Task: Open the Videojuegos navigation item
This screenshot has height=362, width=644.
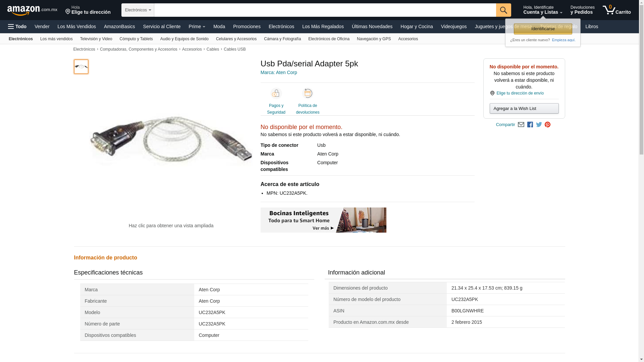Action: coord(453,26)
